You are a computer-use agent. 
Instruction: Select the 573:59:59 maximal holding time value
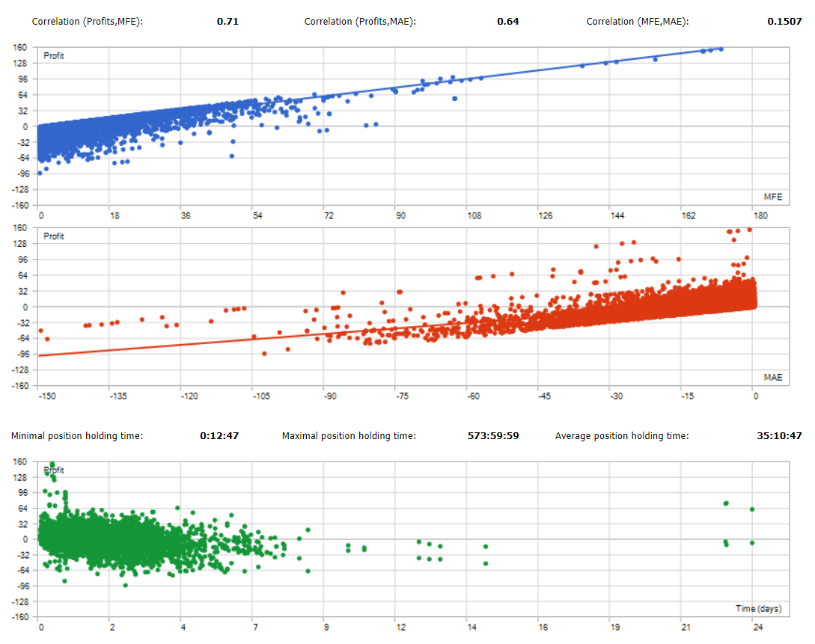[496, 436]
